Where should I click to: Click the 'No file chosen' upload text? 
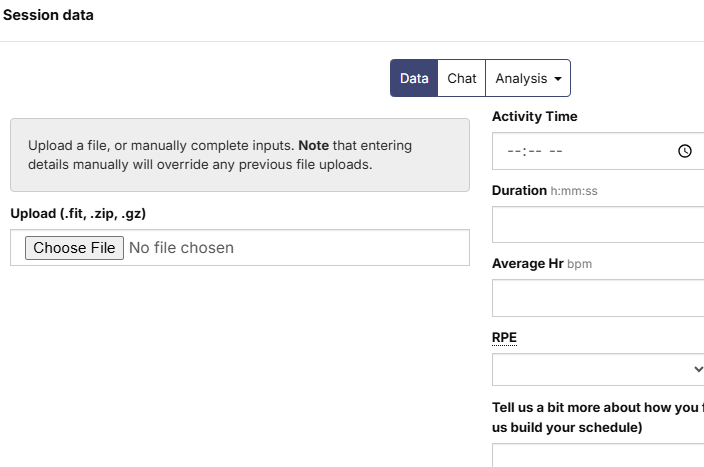tap(181, 248)
